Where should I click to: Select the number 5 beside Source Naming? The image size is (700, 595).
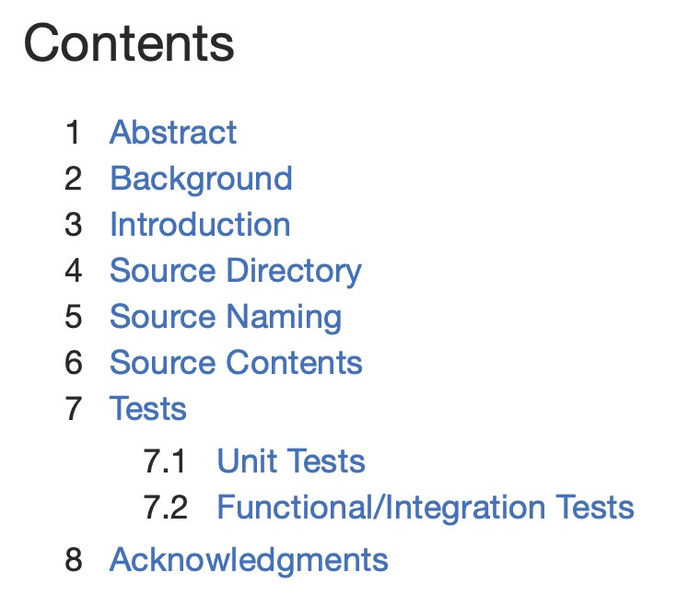click(x=74, y=317)
